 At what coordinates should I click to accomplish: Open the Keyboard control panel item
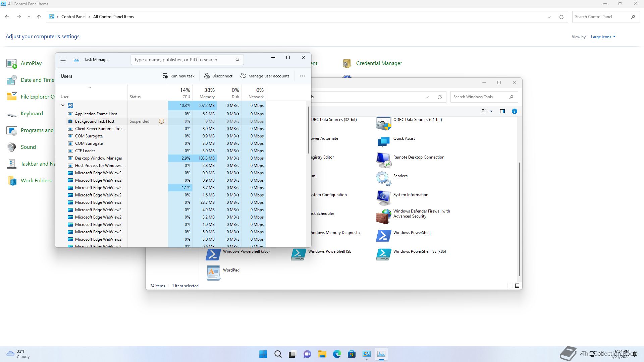pos(25,114)
